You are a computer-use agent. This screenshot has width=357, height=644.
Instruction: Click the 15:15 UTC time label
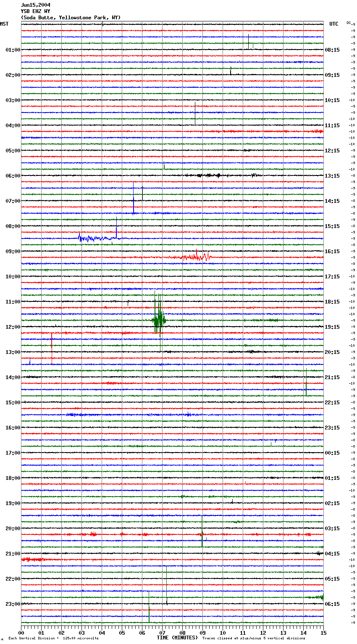pyautogui.click(x=332, y=226)
